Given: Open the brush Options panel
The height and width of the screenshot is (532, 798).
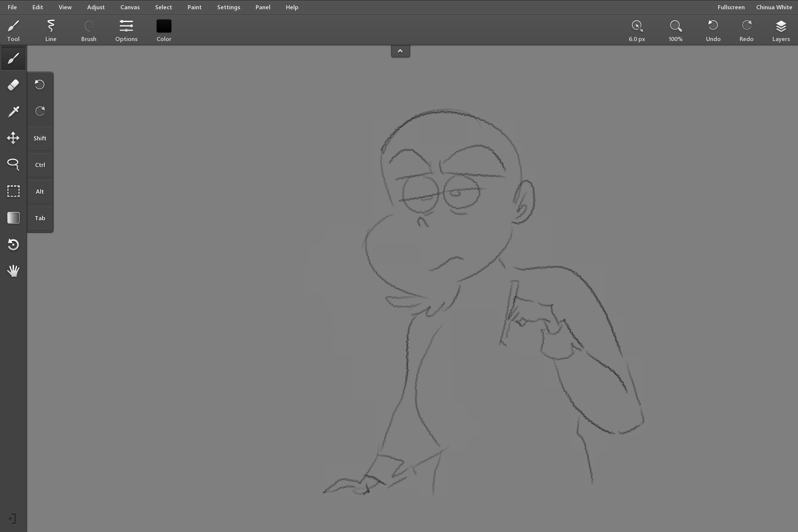Looking at the screenshot, I should coord(126,30).
